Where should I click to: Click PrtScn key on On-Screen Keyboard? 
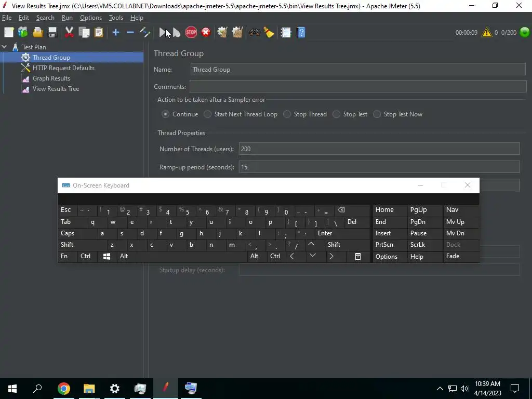click(390, 245)
